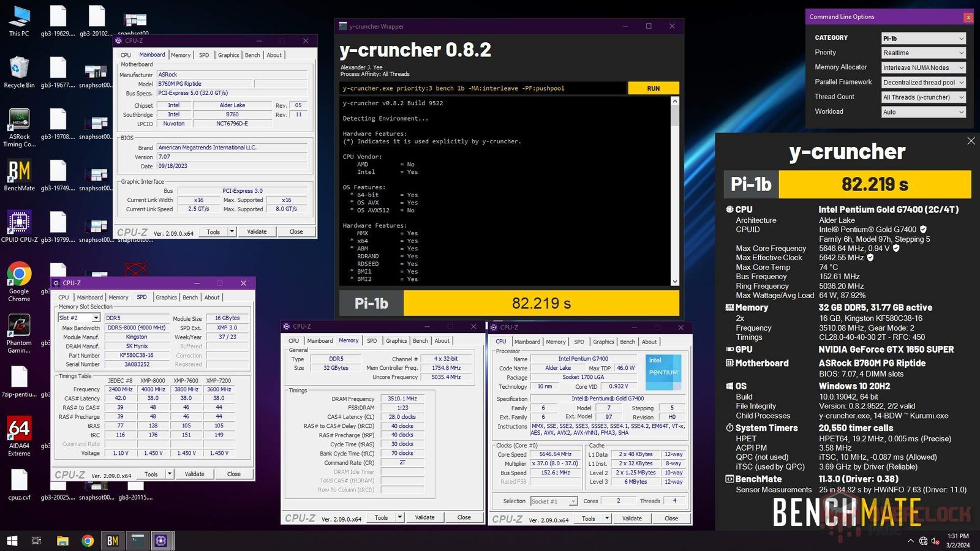Click Validate in the Mainboard CPU-Z window
The image size is (980, 551).
[x=257, y=232]
